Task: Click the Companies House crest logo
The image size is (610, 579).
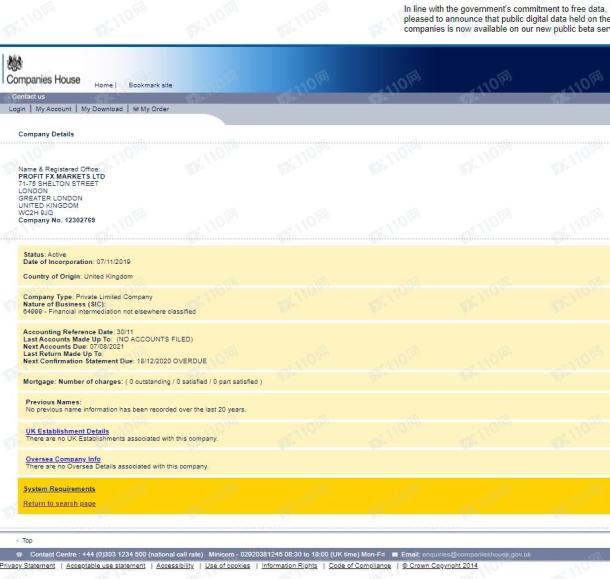Action: (x=15, y=63)
